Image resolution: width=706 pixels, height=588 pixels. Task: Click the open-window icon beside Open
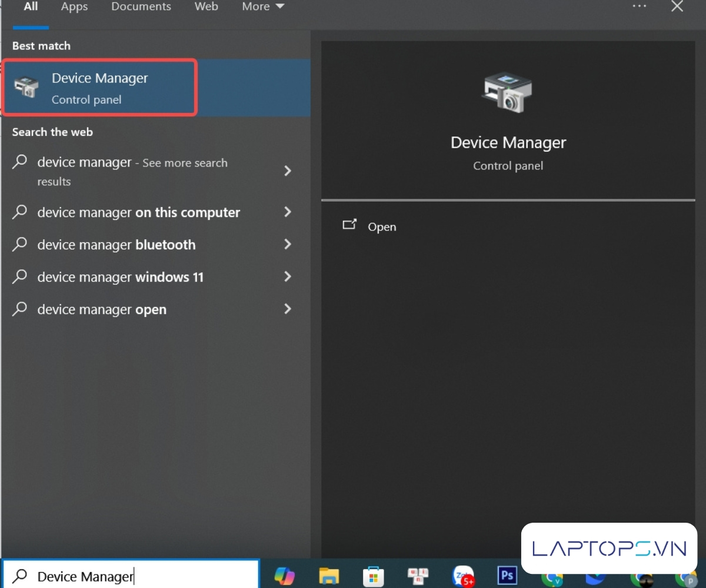(349, 225)
